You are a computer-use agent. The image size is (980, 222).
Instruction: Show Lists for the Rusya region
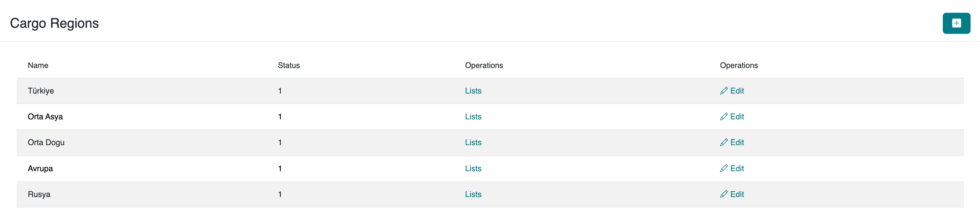point(473,194)
